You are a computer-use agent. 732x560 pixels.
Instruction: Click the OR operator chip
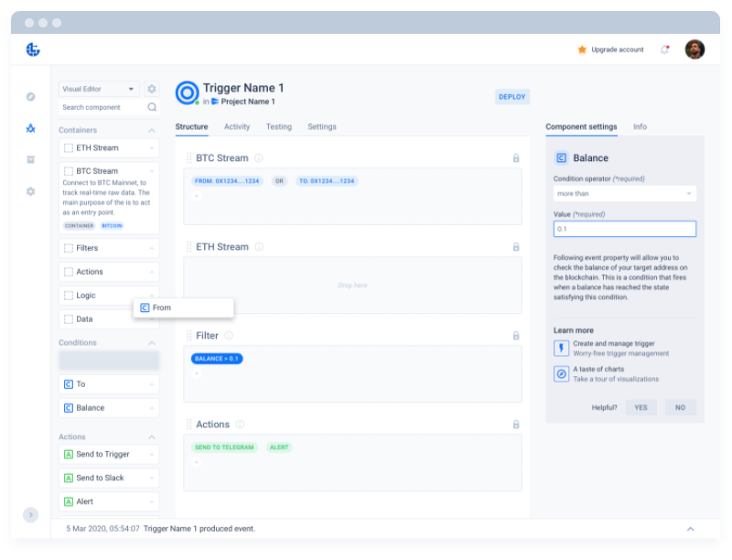[279, 181]
